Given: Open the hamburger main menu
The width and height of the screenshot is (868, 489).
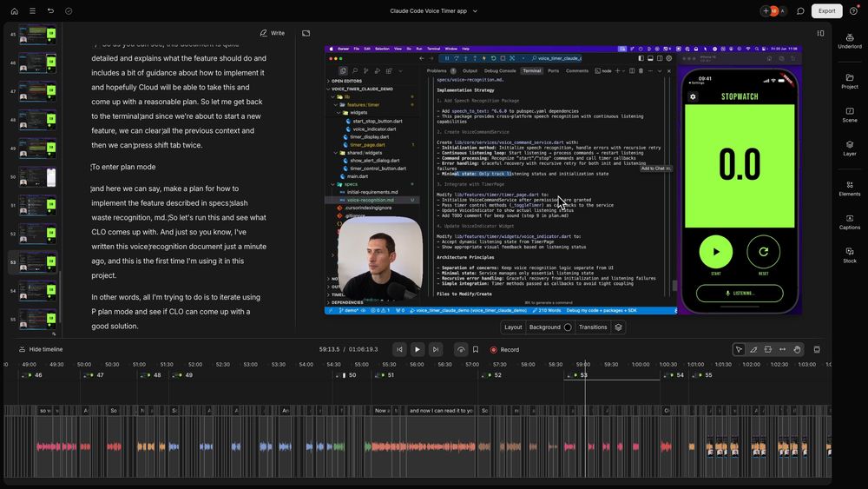Looking at the screenshot, I should [33, 11].
